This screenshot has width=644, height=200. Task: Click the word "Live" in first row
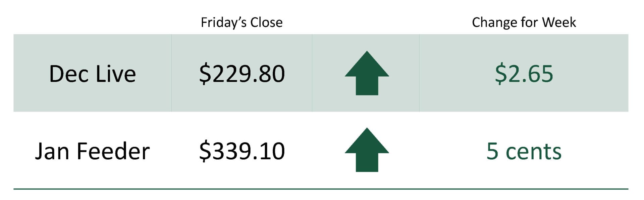click(116, 74)
